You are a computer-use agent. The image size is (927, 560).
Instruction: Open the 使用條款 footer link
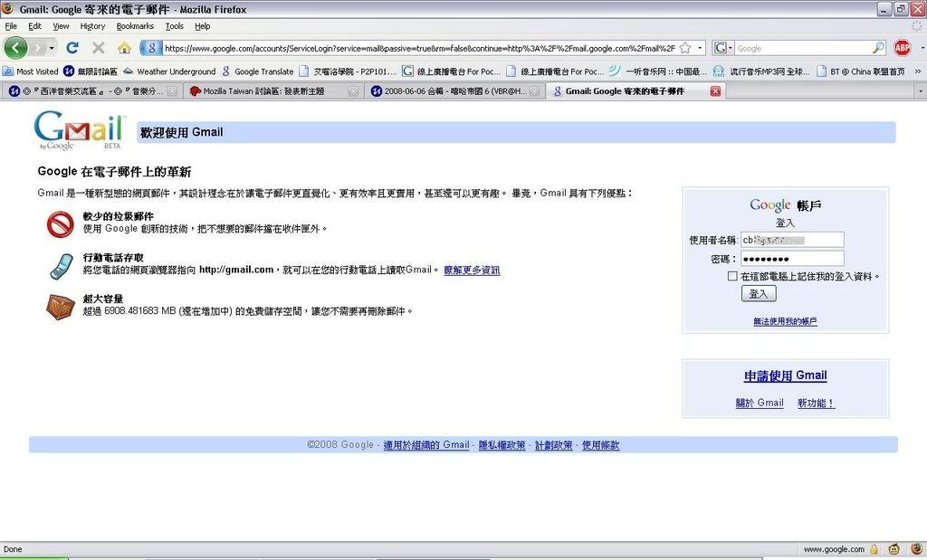point(601,445)
